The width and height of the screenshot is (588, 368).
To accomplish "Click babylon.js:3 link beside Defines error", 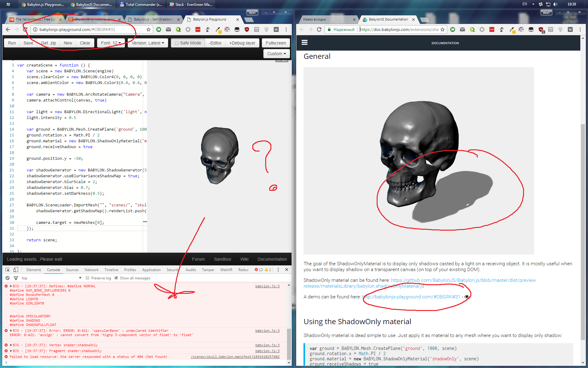I will (267, 286).
